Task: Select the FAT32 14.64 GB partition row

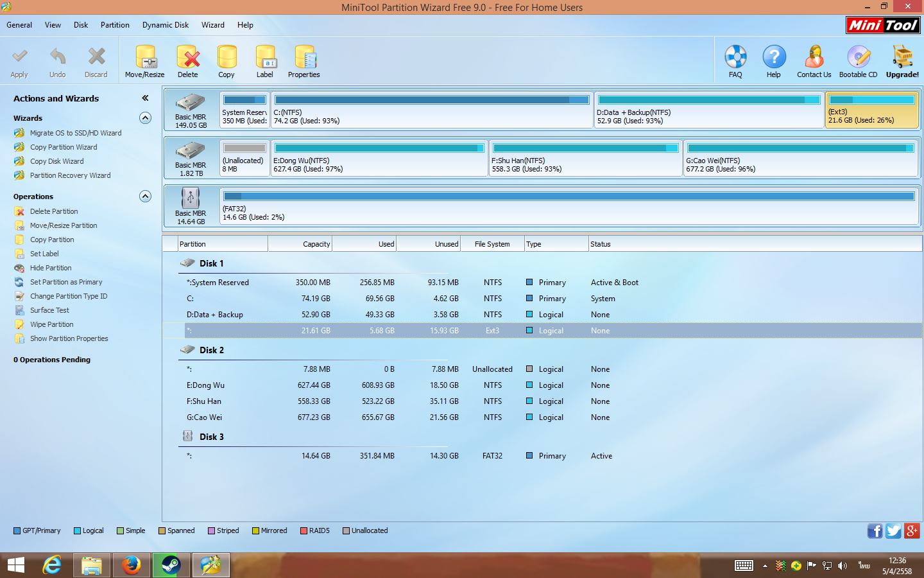Action: 542,456
